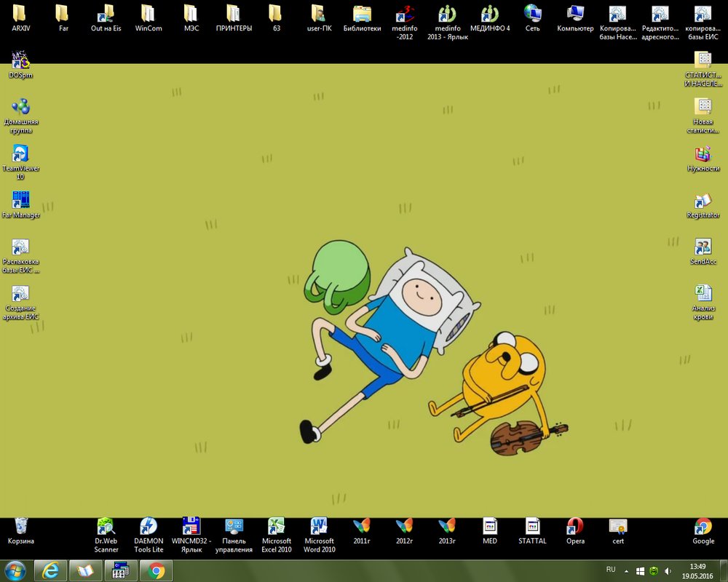Open the Сеть network icon
The width and height of the screenshot is (728, 582).
(533, 19)
